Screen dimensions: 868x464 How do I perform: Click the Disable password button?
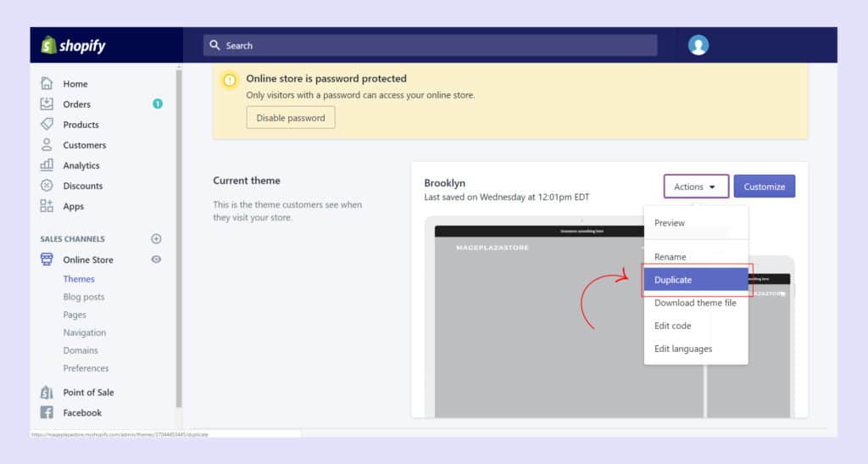pos(291,118)
